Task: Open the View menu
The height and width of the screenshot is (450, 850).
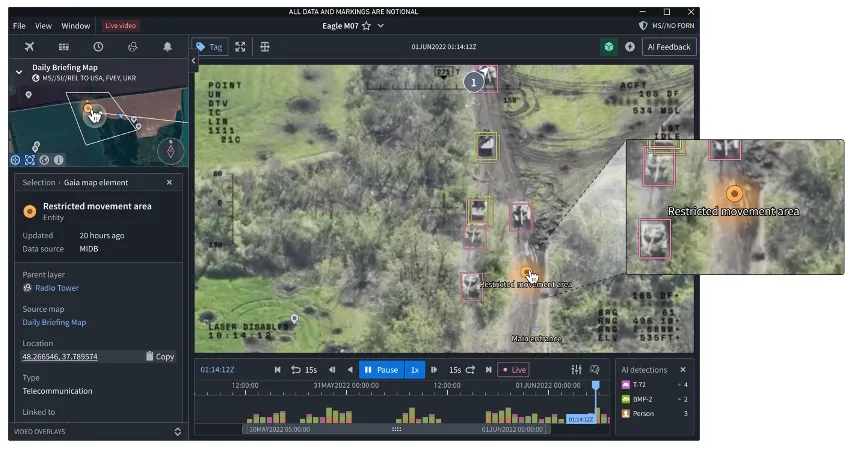Action: point(43,25)
